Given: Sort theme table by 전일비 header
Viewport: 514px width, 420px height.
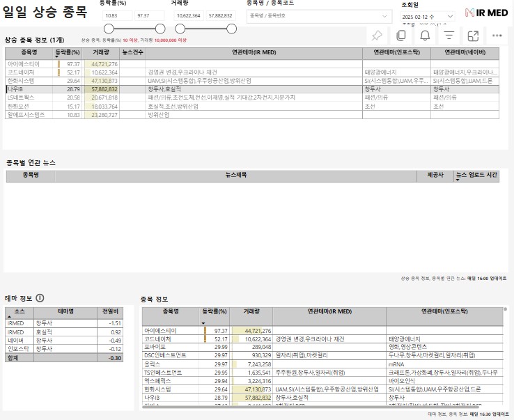Looking at the screenshot, I should [x=110, y=313].
